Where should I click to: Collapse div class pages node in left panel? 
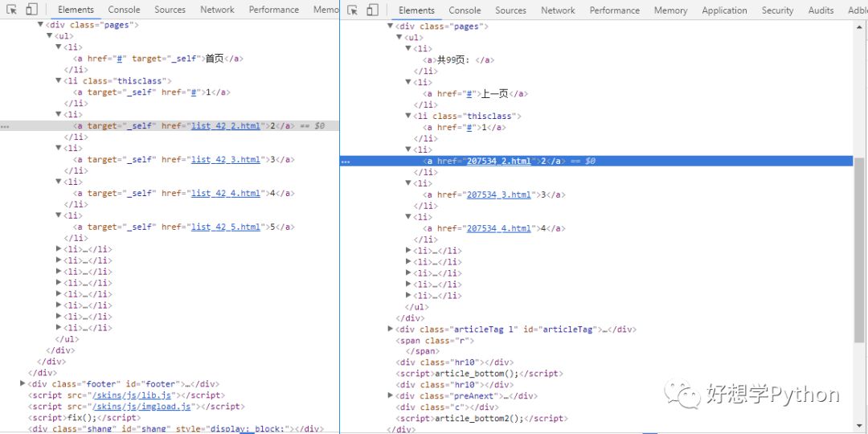40,24
